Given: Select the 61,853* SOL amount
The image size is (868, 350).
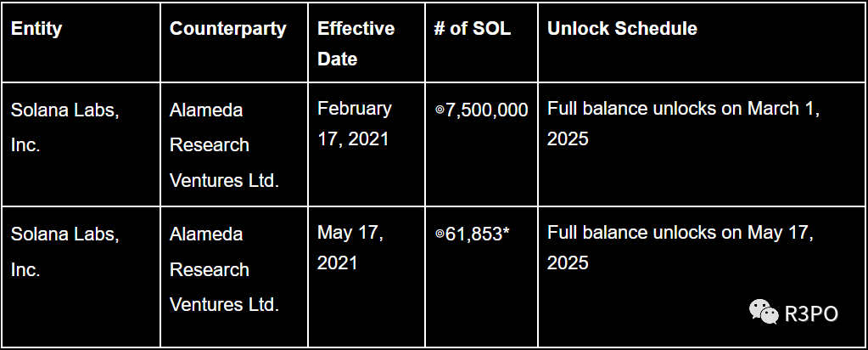Looking at the screenshot, I should point(473,234).
